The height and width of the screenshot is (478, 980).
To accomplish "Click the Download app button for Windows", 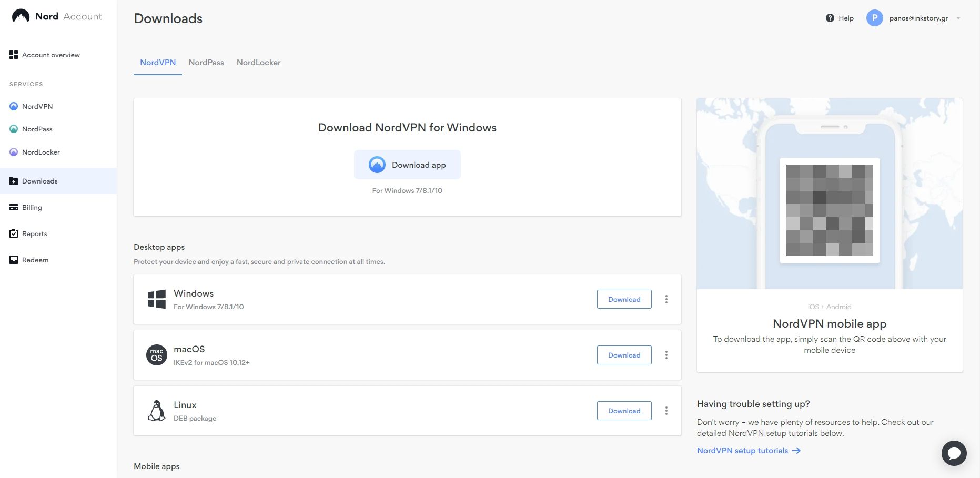I will click(x=407, y=165).
